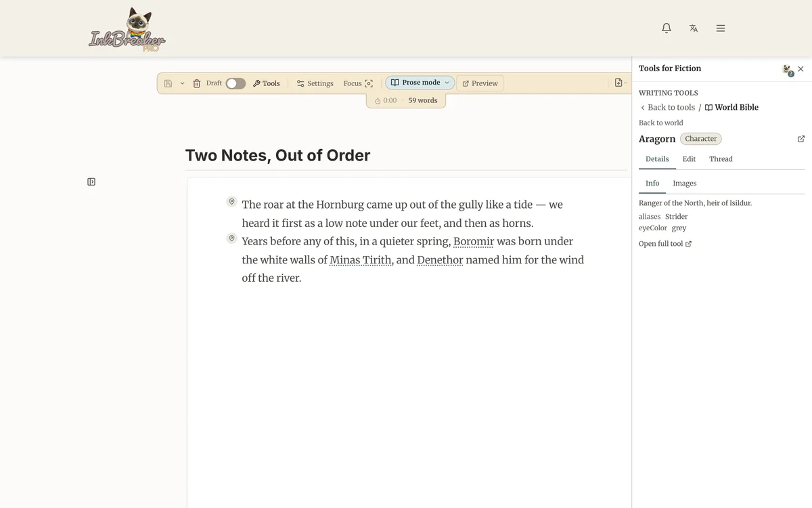Click the 0:00 writing timer
This screenshot has width=812, height=508.
point(386,100)
